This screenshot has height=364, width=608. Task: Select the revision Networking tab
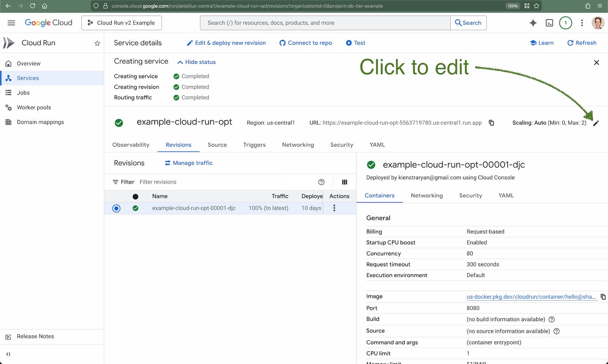coord(427,195)
